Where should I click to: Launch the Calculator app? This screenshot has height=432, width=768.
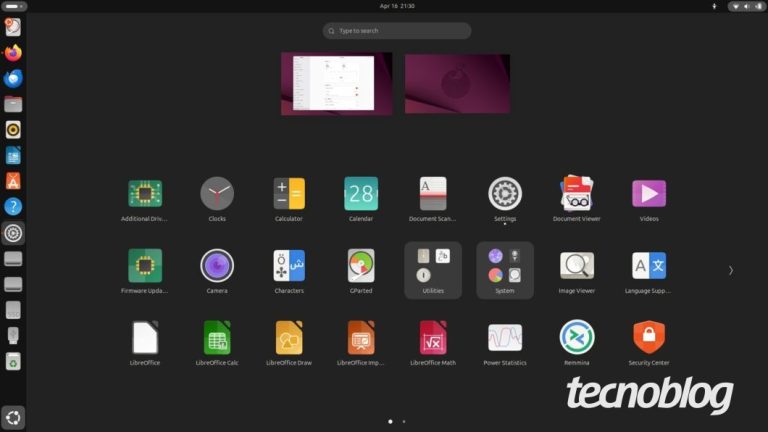coord(289,194)
